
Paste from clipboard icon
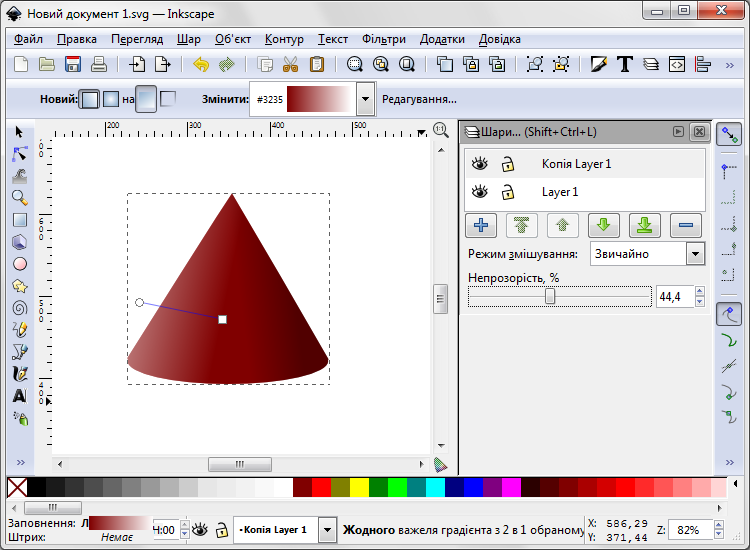point(317,64)
